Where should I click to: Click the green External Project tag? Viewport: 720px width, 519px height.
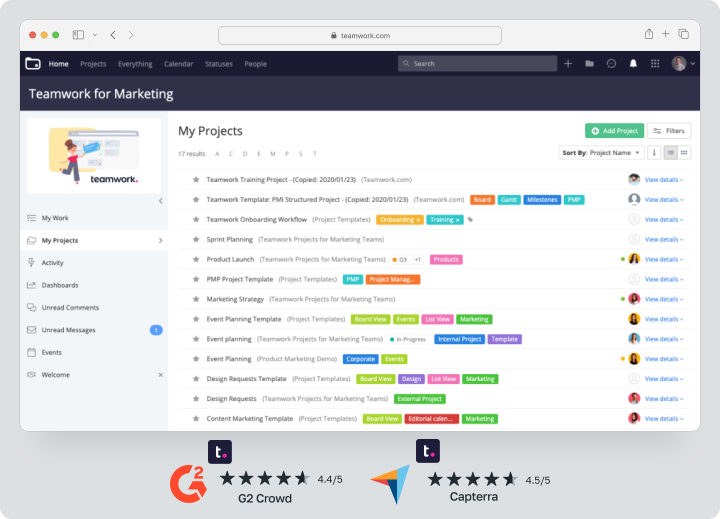point(420,399)
